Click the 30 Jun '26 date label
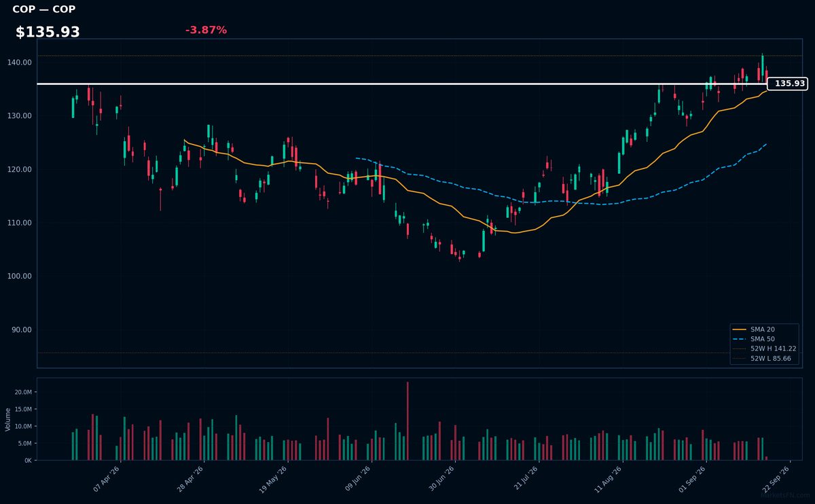815x504 pixels. click(441, 479)
